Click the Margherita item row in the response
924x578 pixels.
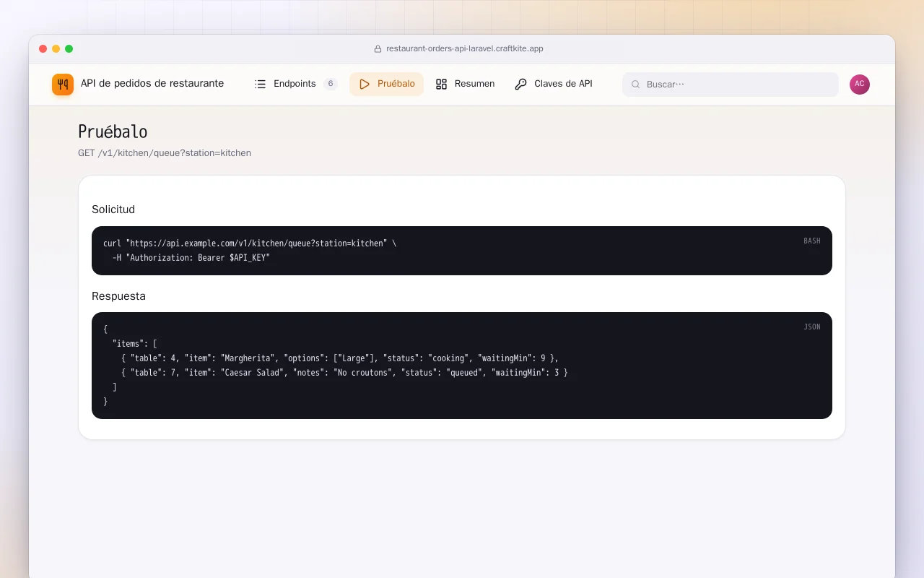point(340,358)
